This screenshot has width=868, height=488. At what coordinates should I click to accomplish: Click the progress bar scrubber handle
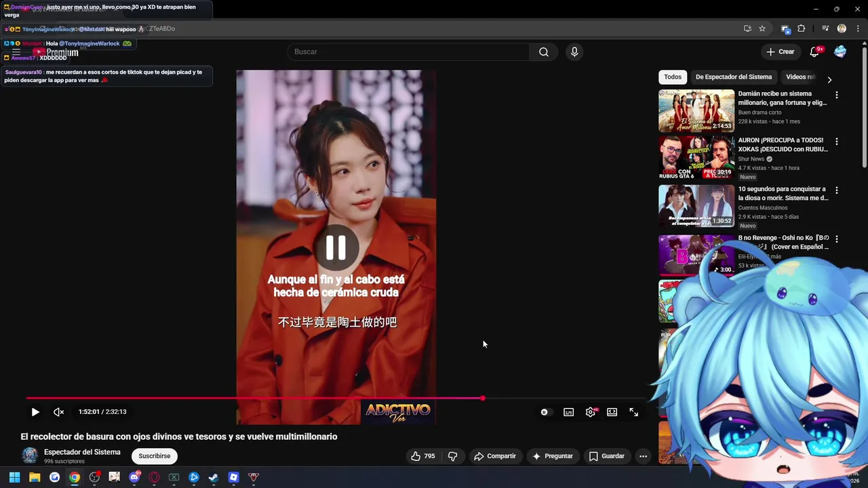pyautogui.click(x=483, y=399)
